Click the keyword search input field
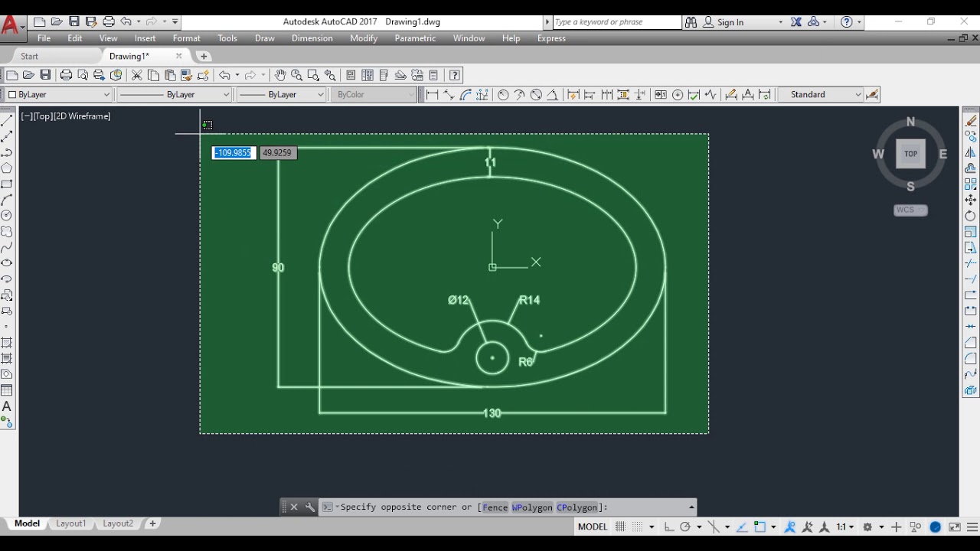 pyautogui.click(x=616, y=22)
